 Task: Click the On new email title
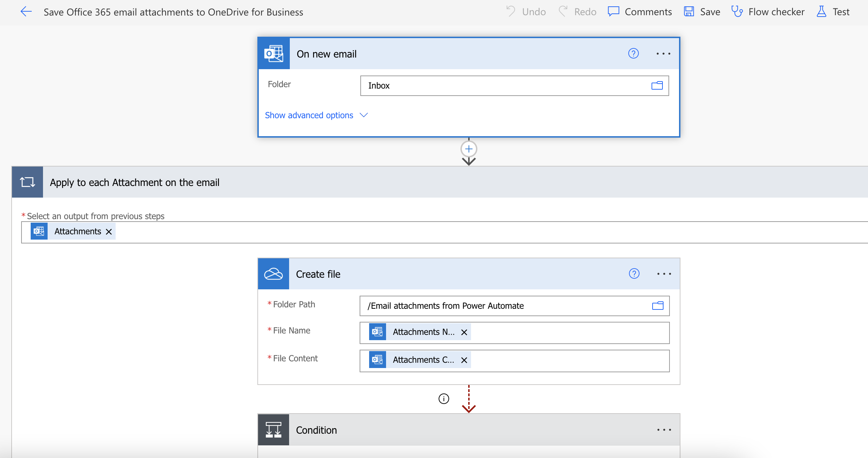click(x=326, y=54)
